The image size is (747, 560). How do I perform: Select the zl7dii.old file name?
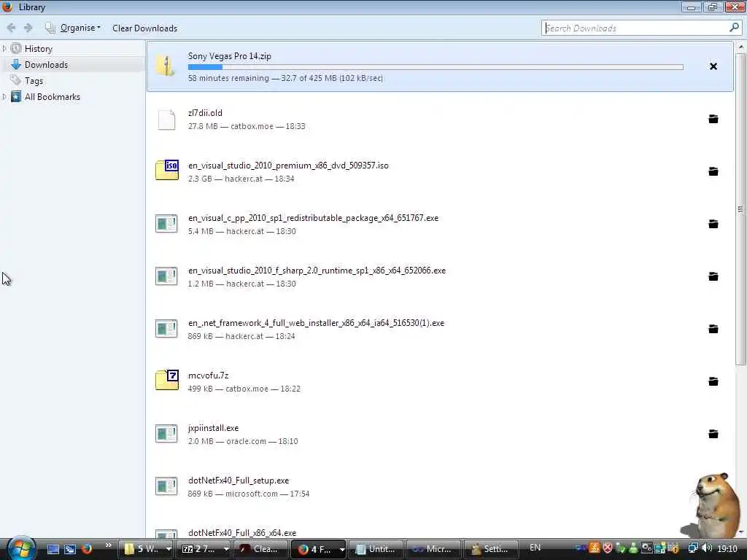(x=205, y=113)
